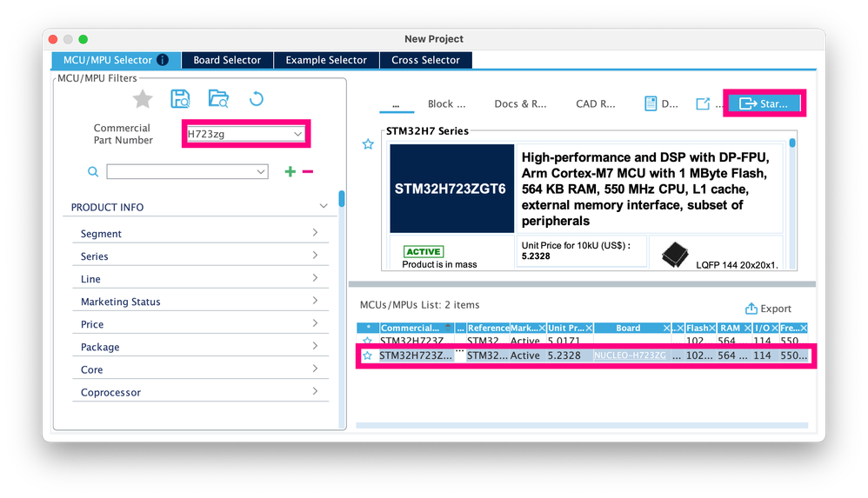Reset all filters with the circular arrow

click(256, 99)
